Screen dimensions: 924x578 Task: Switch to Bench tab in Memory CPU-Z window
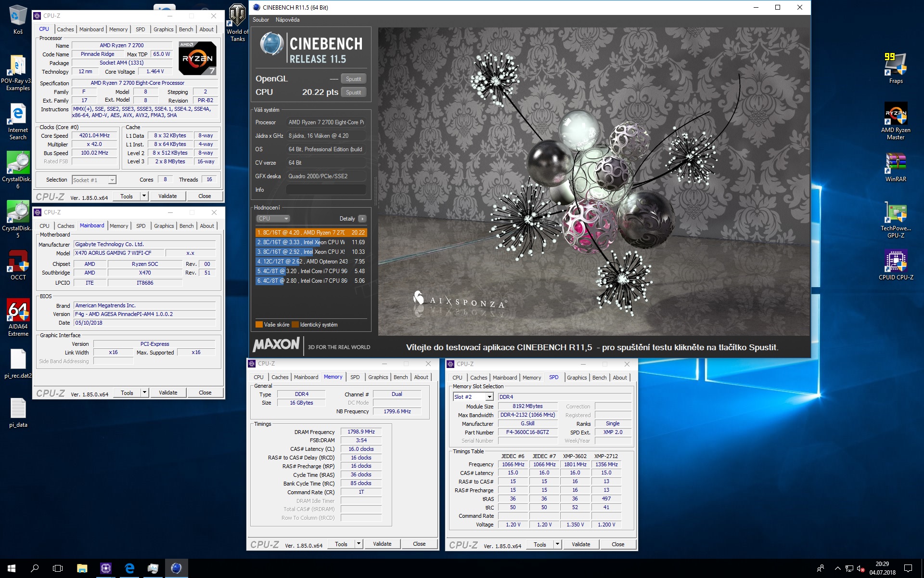tap(400, 377)
